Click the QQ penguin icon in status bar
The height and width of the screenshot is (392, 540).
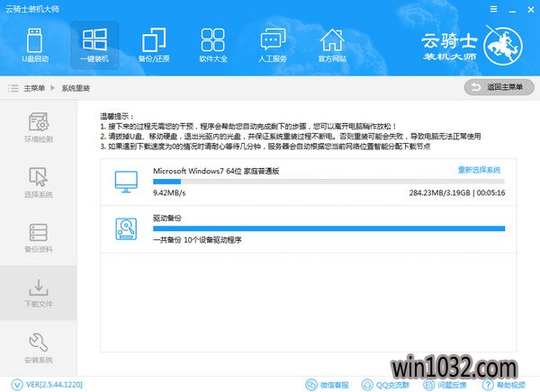click(x=367, y=385)
